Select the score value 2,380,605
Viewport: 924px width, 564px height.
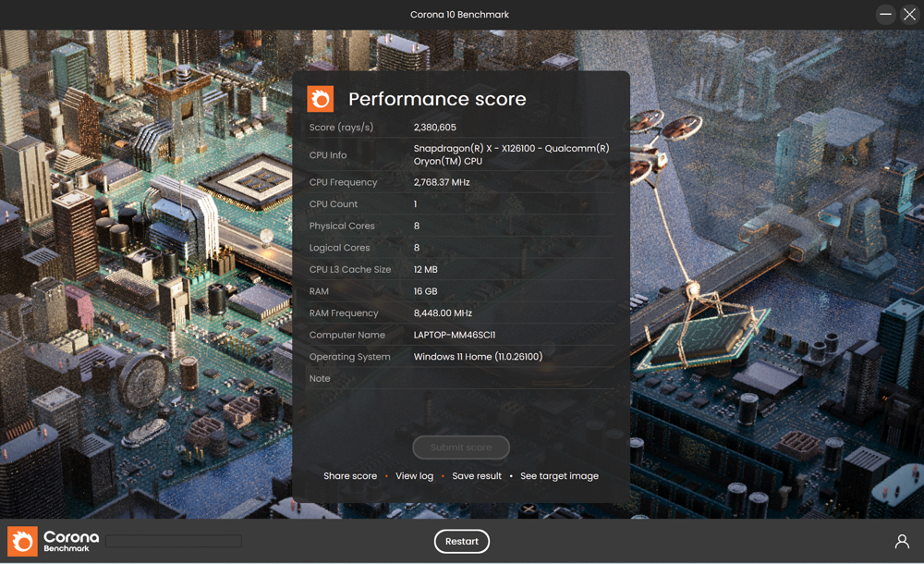click(x=435, y=127)
